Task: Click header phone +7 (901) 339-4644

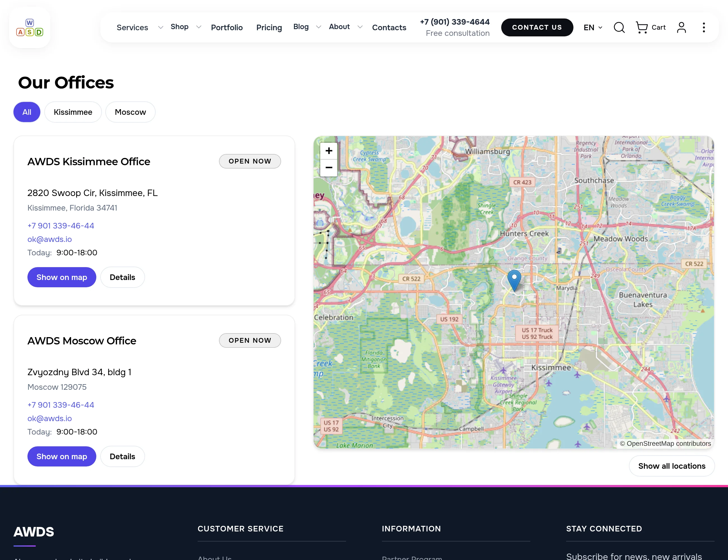Action: [455, 22]
